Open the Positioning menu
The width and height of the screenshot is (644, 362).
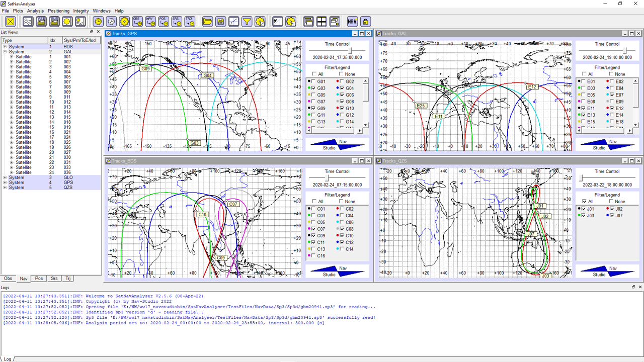(x=58, y=11)
